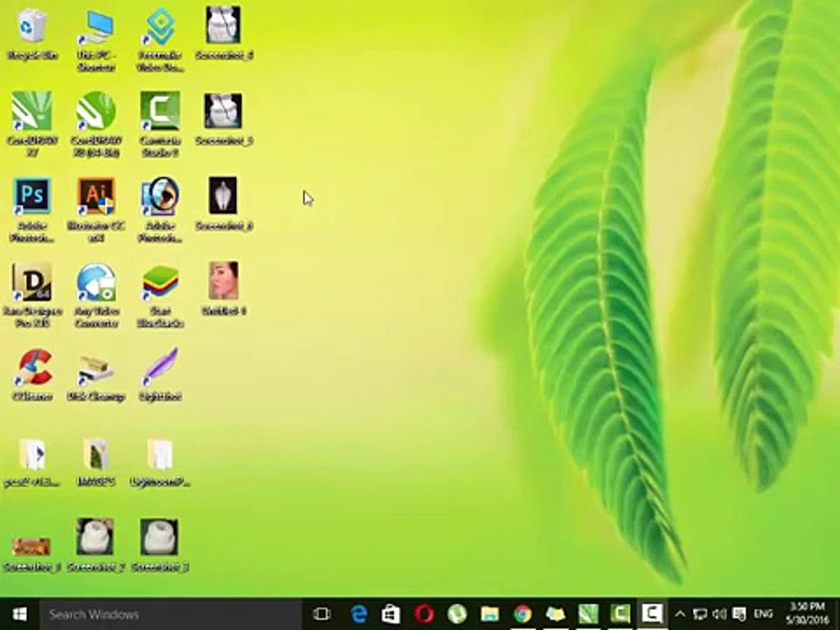Click the Search Windows box
This screenshot has height=630, width=840.
pos(170,614)
